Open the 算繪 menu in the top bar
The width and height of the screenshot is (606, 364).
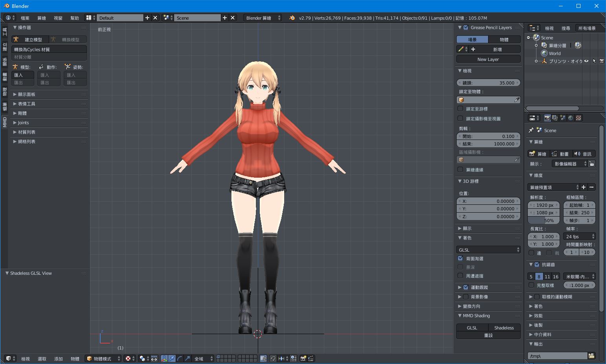(42, 18)
